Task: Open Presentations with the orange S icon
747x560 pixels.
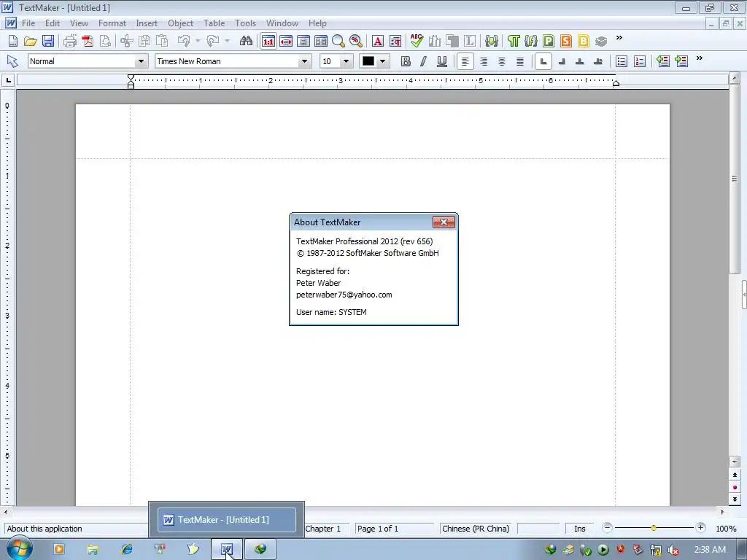Action: [566, 41]
